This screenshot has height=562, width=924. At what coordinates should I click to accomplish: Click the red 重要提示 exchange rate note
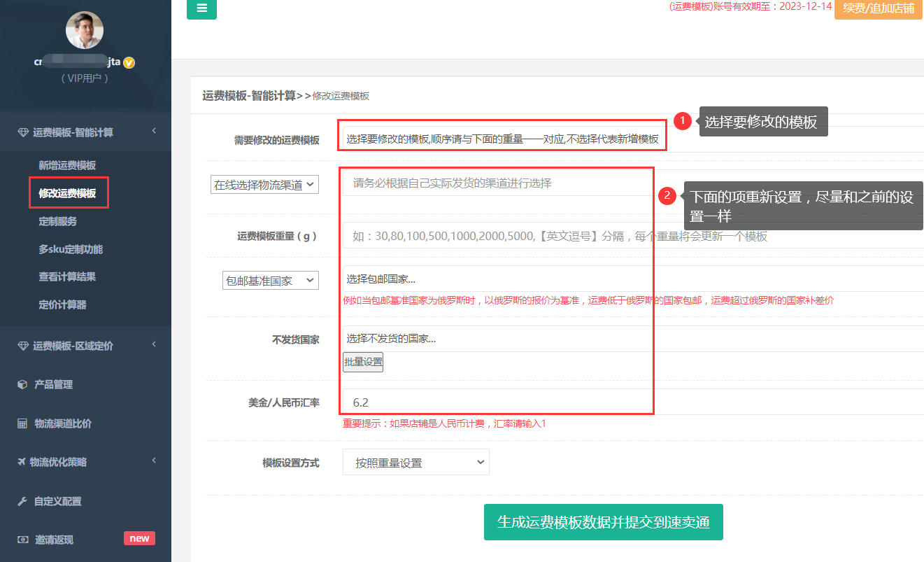[x=444, y=423]
